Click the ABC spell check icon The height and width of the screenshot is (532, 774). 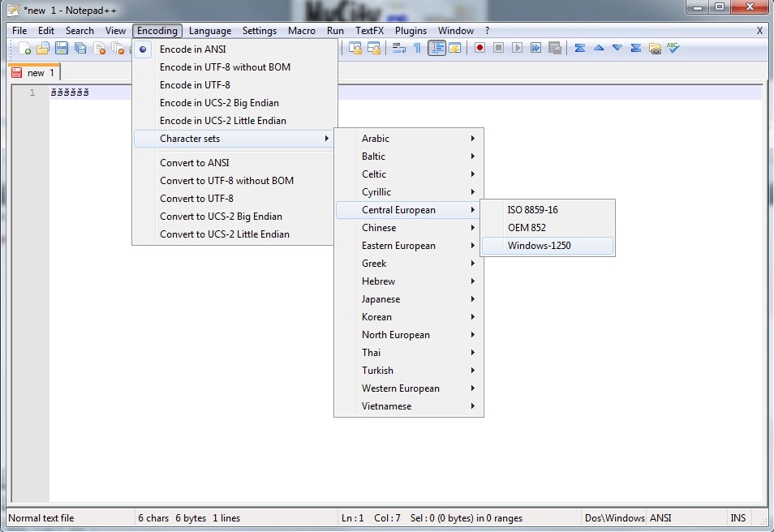click(673, 48)
